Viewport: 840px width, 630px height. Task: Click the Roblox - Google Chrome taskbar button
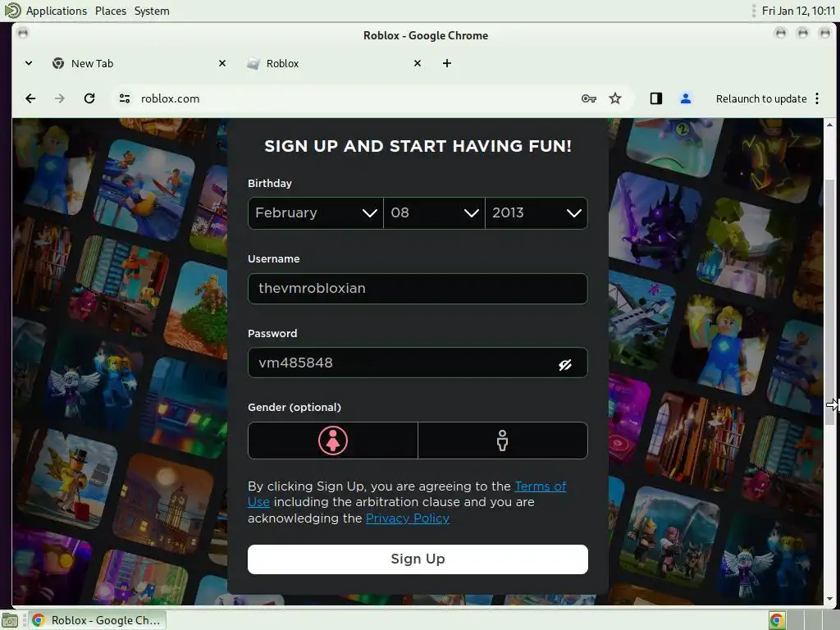coord(98,620)
